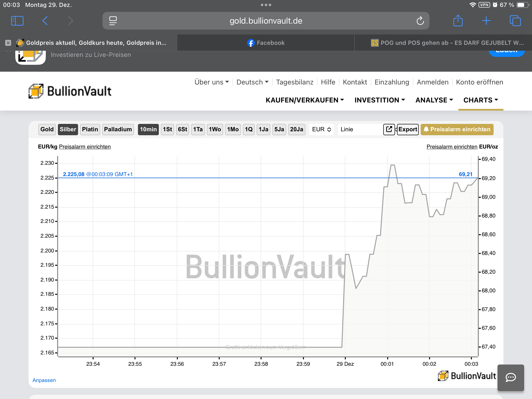532x399 pixels.
Task: Expand the Deutsch language menu
Action: coord(252,82)
